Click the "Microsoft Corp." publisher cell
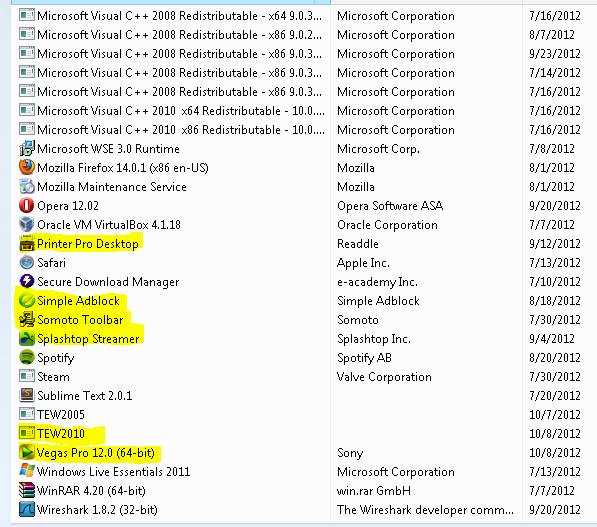 click(378, 149)
